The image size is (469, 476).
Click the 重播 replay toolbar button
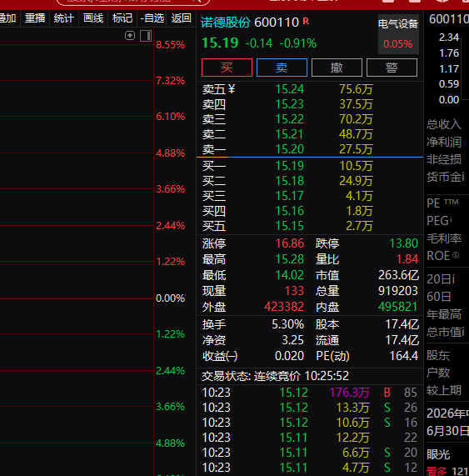tap(35, 18)
